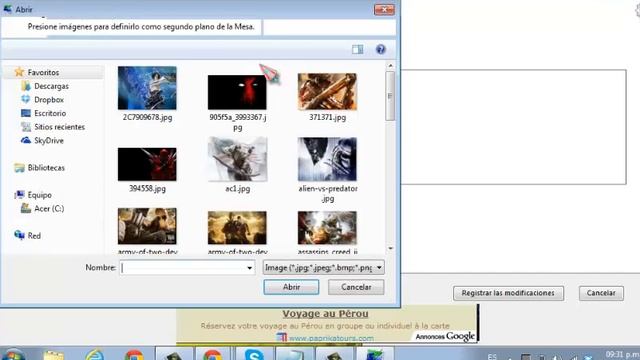Image resolution: width=640 pixels, height=360 pixels.
Task: Click the file list scrollbar down arrow
Action: pyautogui.click(x=391, y=248)
